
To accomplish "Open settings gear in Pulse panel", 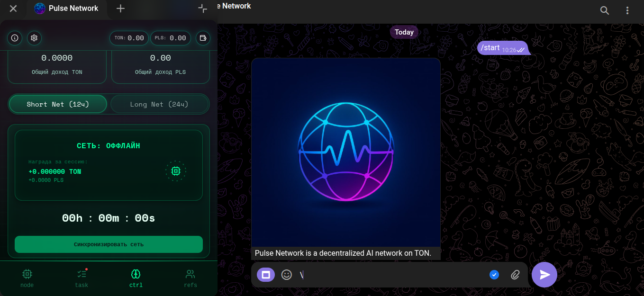I will click(x=34, y=38).
